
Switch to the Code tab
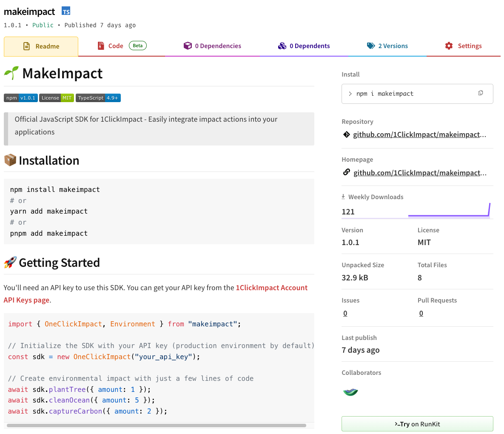click(122, 46)
